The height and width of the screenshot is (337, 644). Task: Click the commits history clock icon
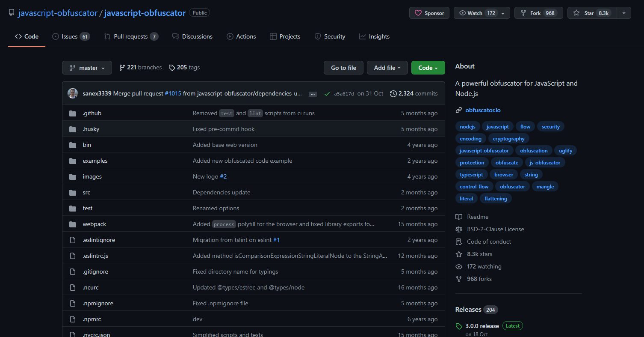tap(393, 93)
